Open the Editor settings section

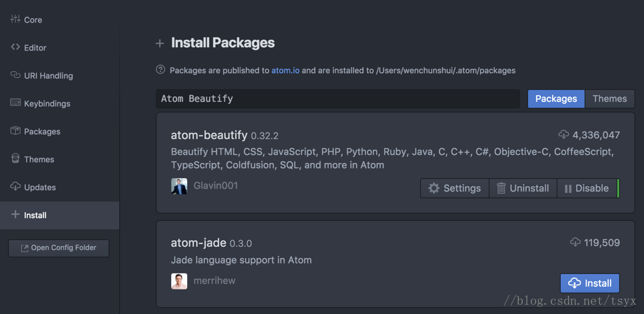(x=59, y=48)
